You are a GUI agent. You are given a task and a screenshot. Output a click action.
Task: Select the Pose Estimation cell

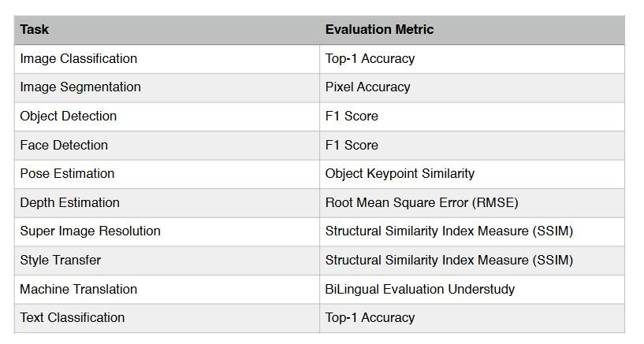[67, 174]
